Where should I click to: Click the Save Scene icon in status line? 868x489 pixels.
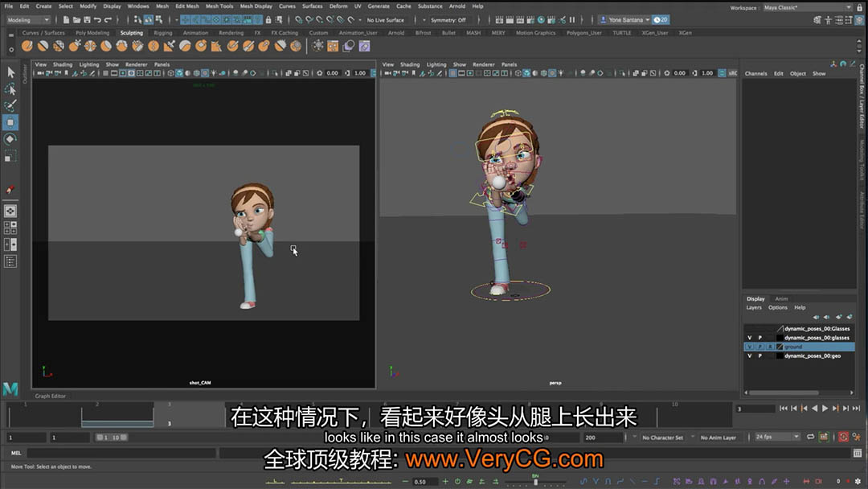coord(84,19)
